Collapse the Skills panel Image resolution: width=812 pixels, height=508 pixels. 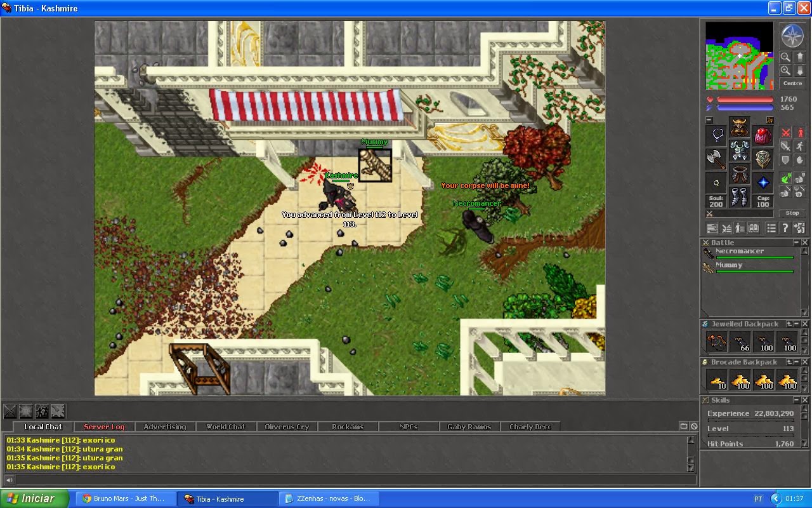coord(796,399)
